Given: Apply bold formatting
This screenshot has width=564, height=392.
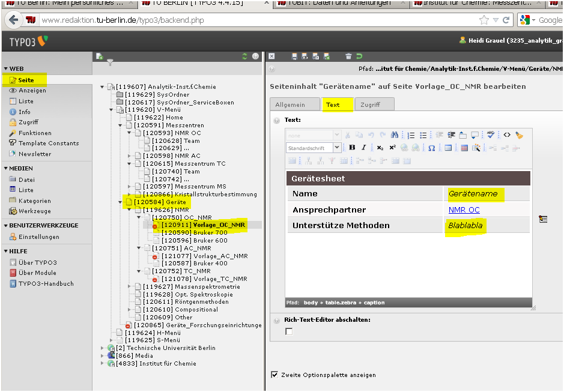Looking at the screenshot, I should pyautogui.click(x=352, y=148).
